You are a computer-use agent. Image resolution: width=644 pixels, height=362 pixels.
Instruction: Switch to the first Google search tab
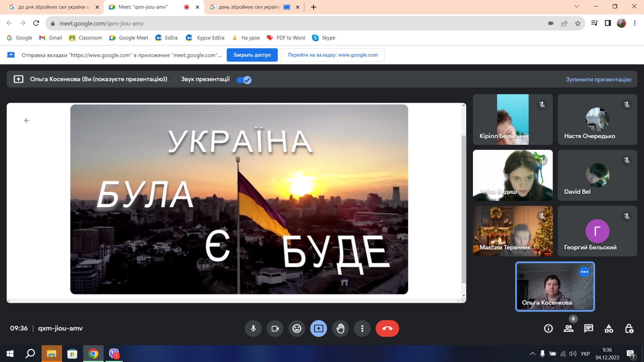[x=52, y=7]
